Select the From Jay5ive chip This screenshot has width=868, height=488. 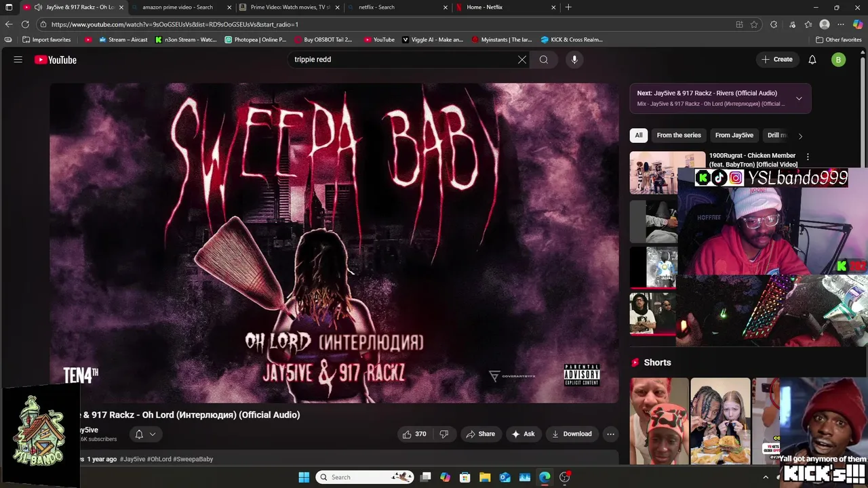[x=734, y=136]
